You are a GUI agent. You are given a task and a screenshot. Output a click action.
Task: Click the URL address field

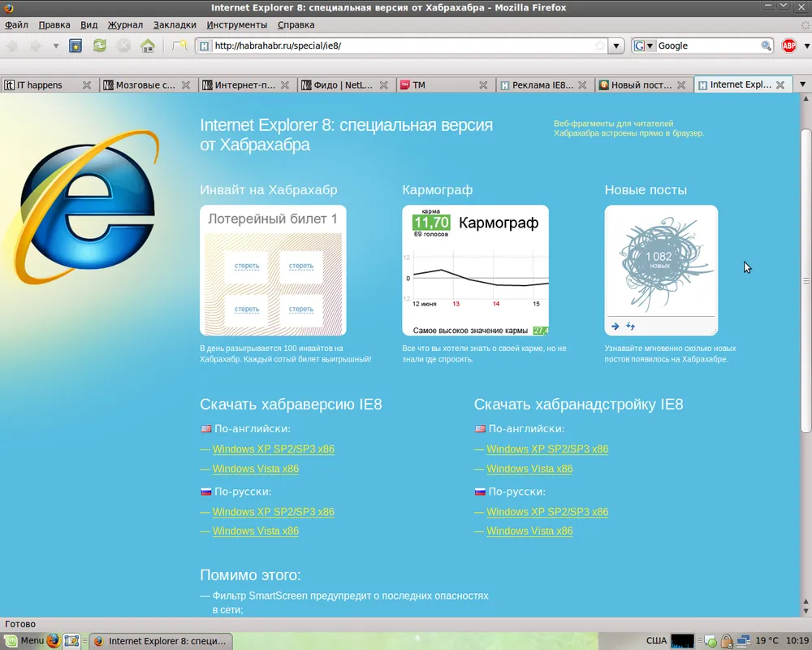(401, 45)
